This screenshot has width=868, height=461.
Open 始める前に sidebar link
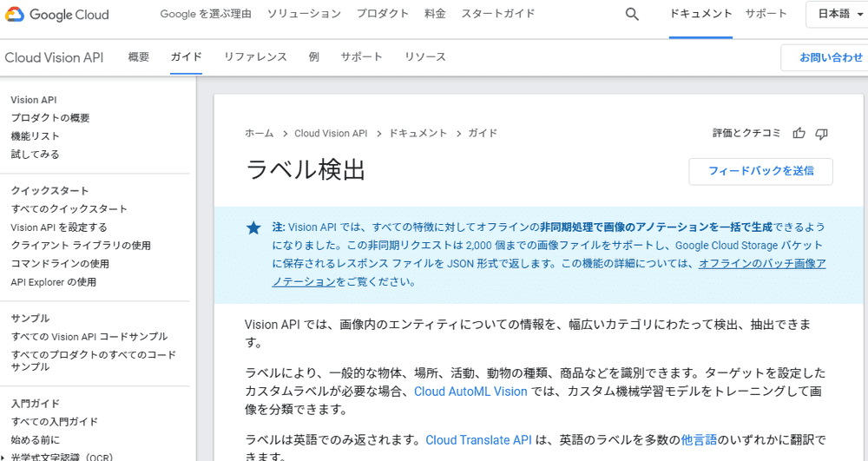click(x=35, y=440)
